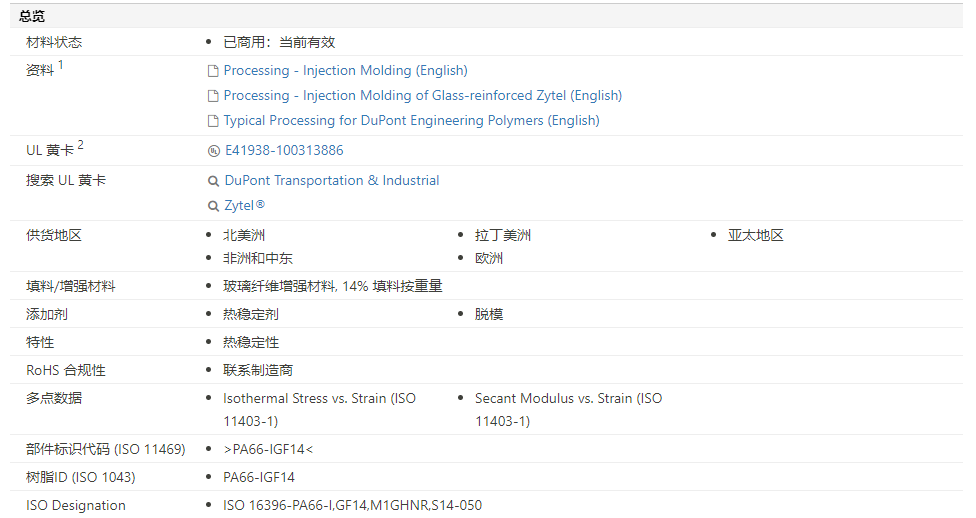This screenshot has width=976, height=518.
Task: Click UL logo icon beside E41938-100313886
Action: tap(213, 151)
